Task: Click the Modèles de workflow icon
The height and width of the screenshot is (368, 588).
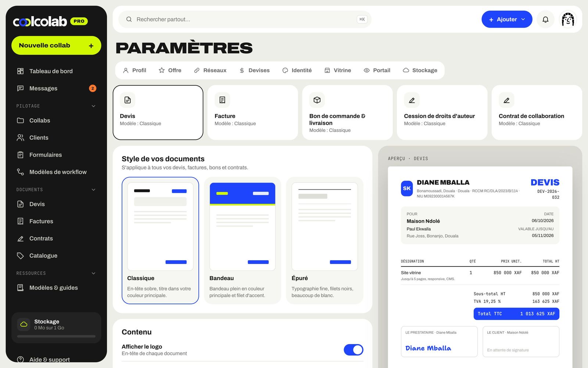Action: [21, 172]
